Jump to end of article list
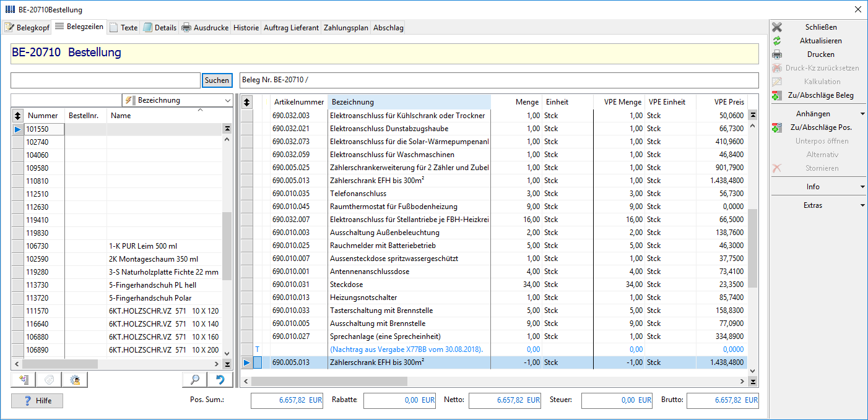 [x=227, y=364]
